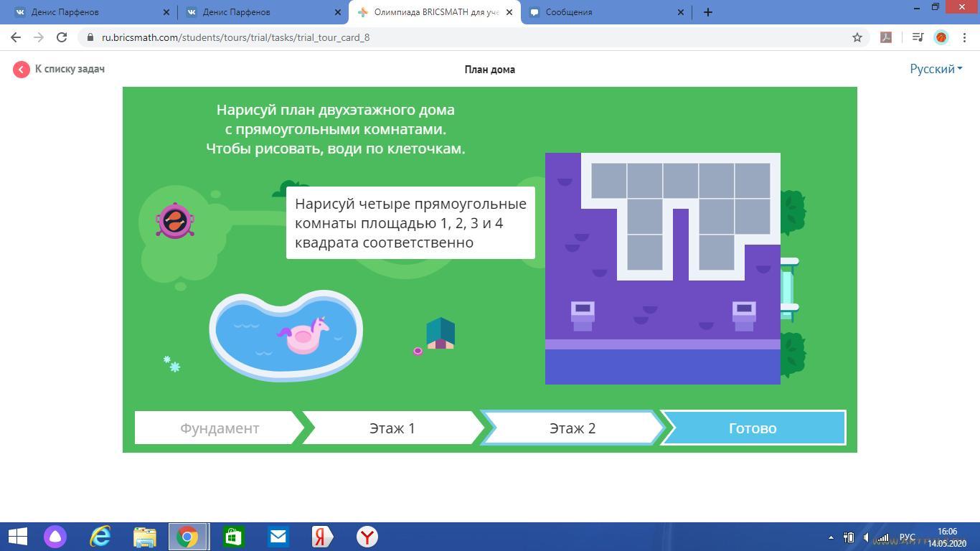Open Chrome profile avatar icon

coord(941,37)
